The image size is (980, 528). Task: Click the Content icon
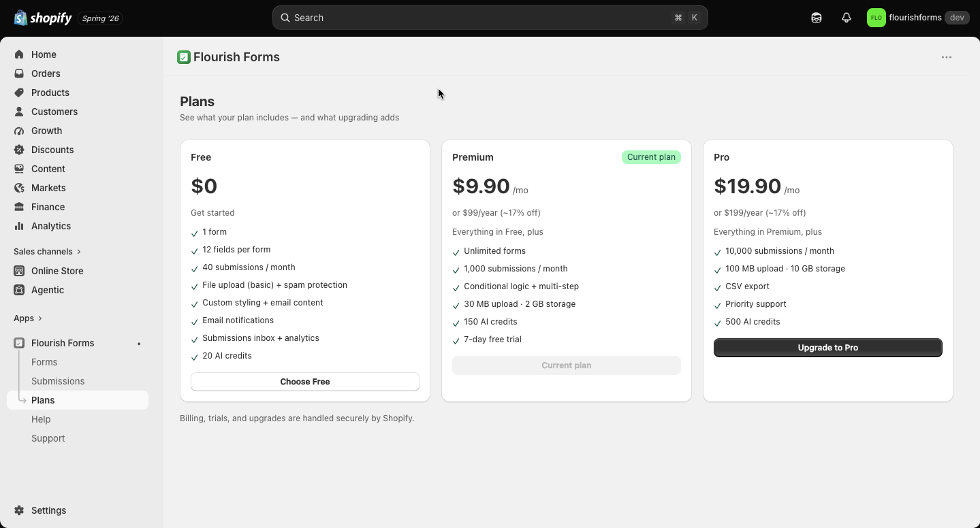click(19, 169)
